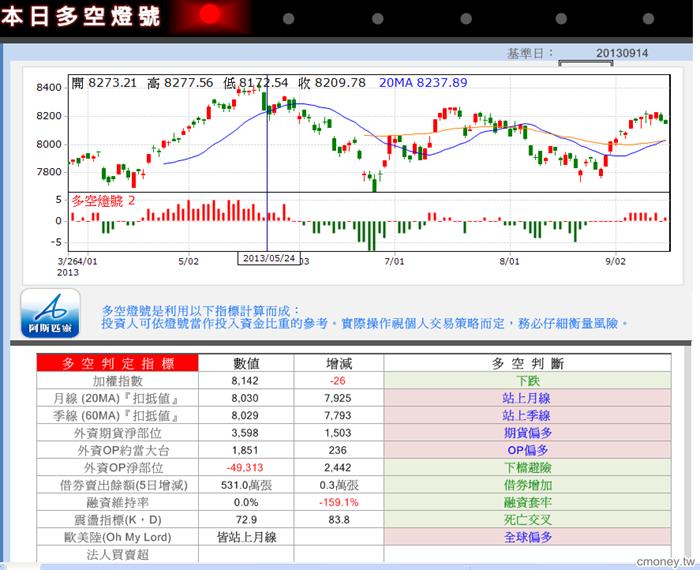Click the 死亡交叉 judgment cell

click(528, 520)
